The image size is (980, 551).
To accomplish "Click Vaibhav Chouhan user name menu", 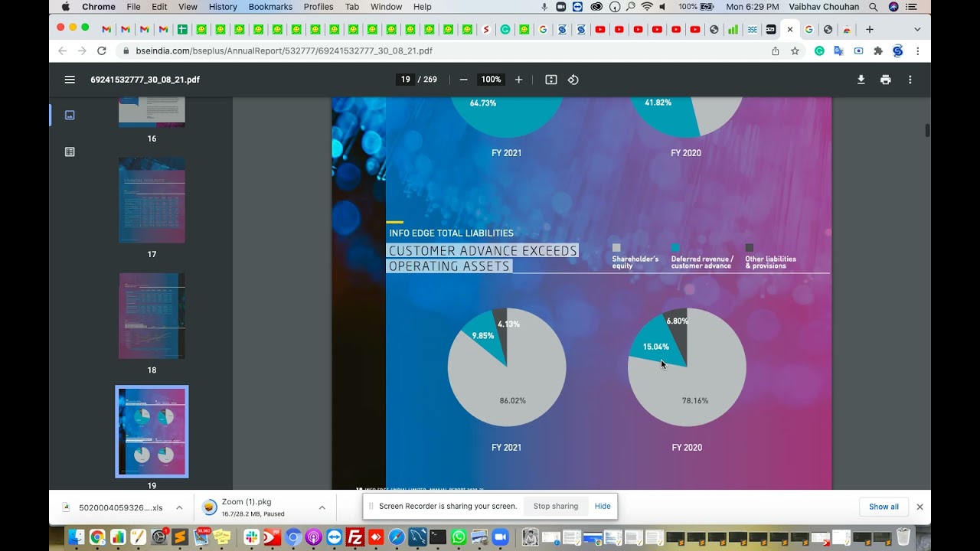I will tap(824, 7).
